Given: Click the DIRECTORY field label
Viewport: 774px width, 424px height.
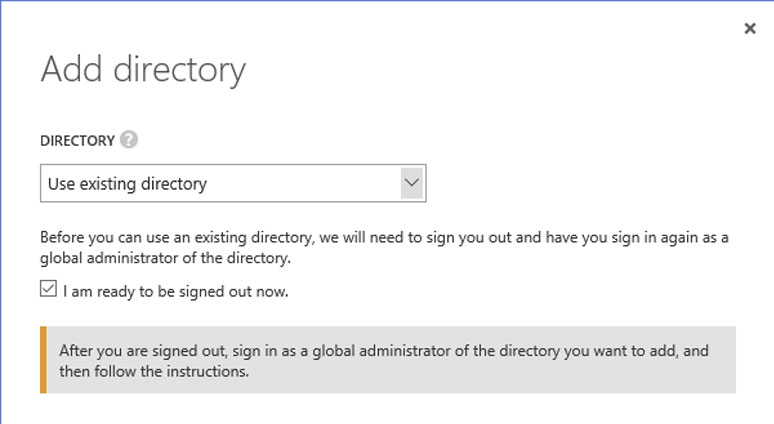Looking at the screenshot, I should tap(77, 141).
